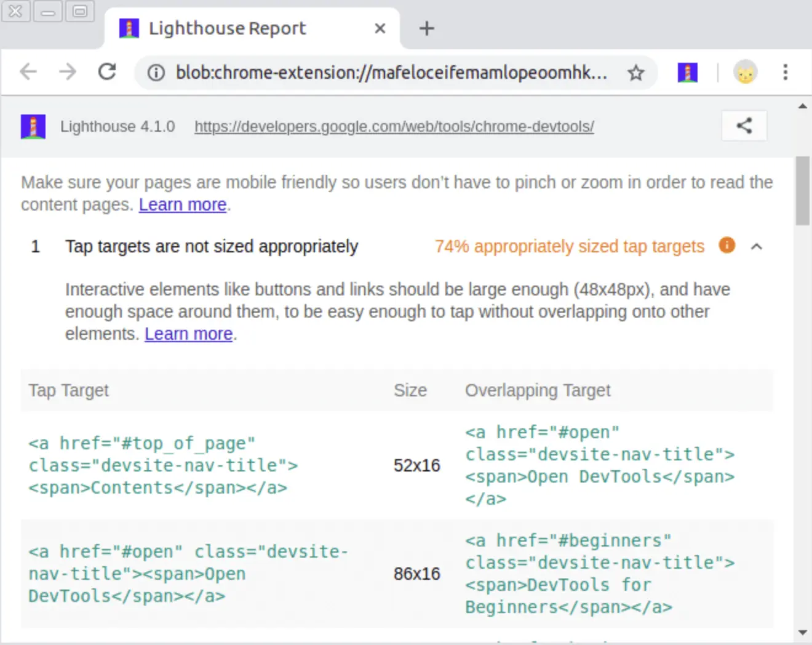Bookmark this page with the star icon
The height and width of the screenshot is (645, 812).
coord(635,73)
